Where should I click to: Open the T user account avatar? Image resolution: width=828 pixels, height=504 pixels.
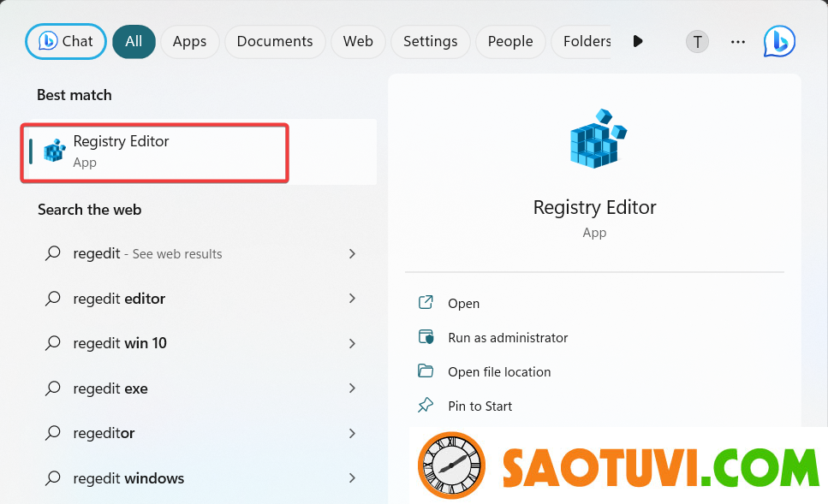tap(697, 41)
